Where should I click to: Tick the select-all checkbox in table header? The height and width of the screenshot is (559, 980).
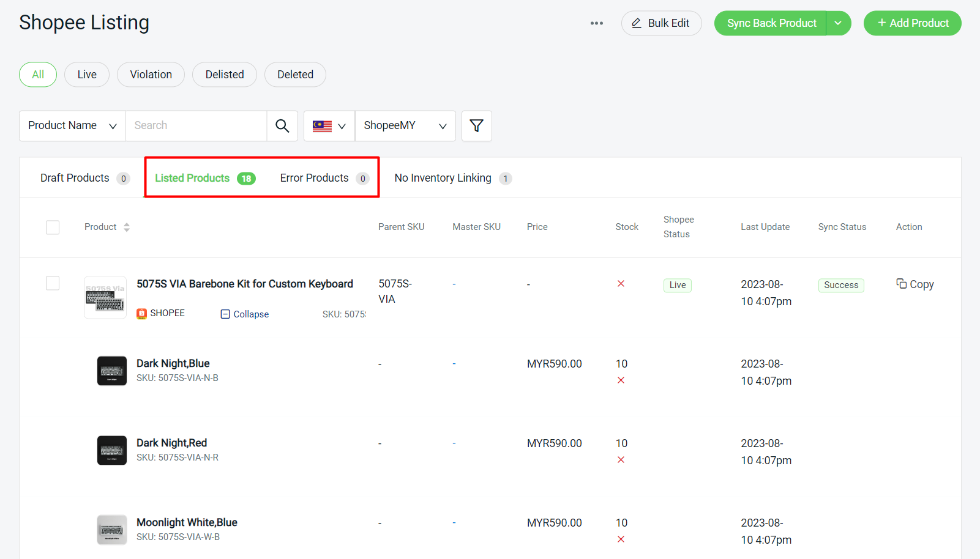[53, 228]
